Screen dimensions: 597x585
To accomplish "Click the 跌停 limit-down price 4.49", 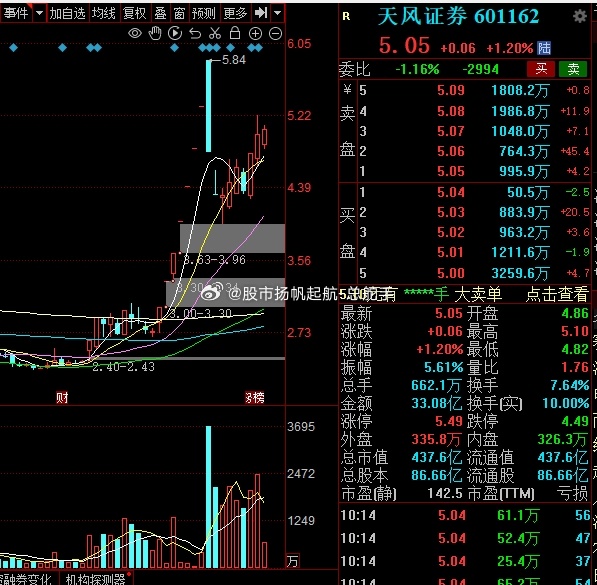I will [575, 421].
